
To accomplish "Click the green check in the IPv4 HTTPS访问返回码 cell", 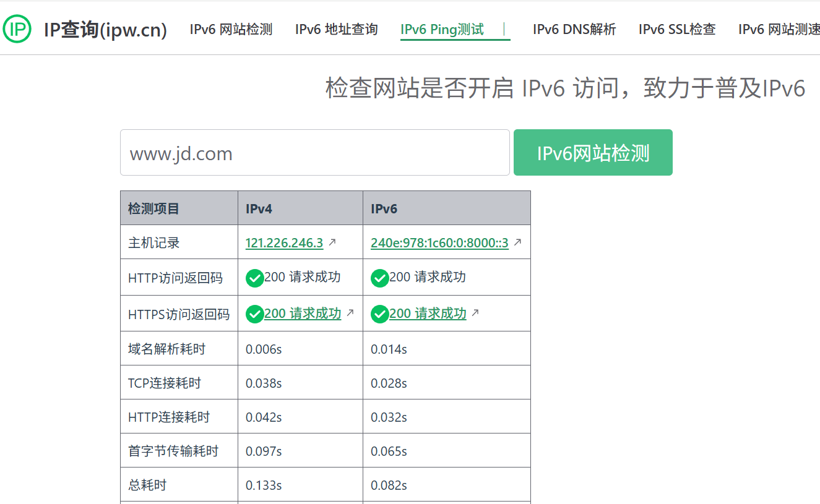I will [255, 314].
